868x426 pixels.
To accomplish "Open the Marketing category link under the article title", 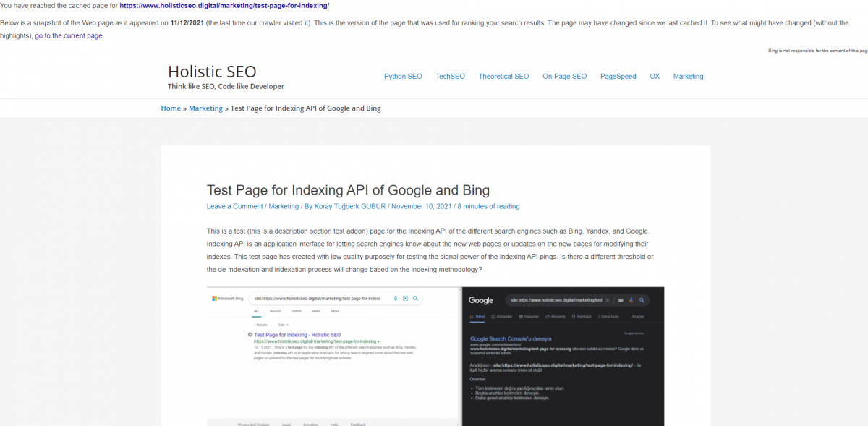I will tap(284, 206).
